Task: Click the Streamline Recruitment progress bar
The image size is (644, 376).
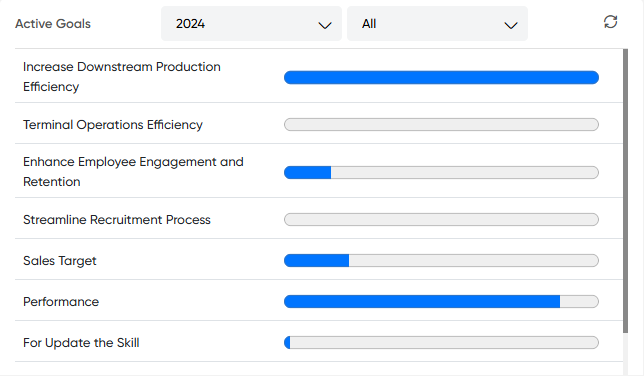Action: click(441, 219)
